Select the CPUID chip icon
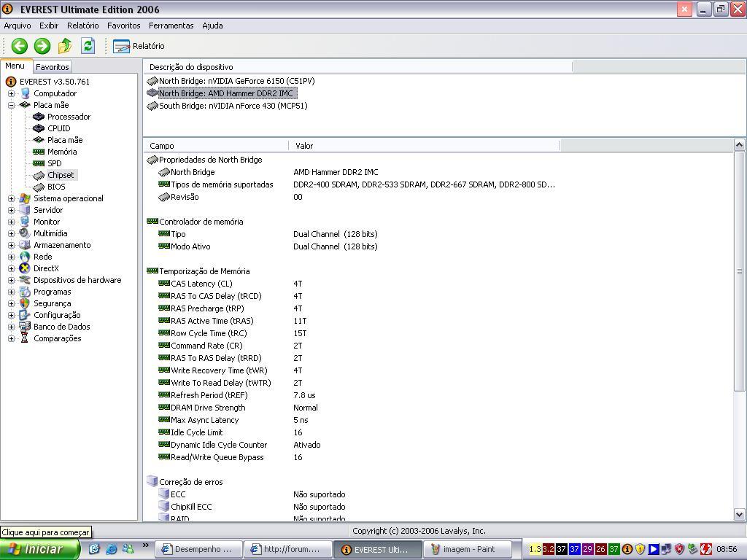 [x=39, y=128]
